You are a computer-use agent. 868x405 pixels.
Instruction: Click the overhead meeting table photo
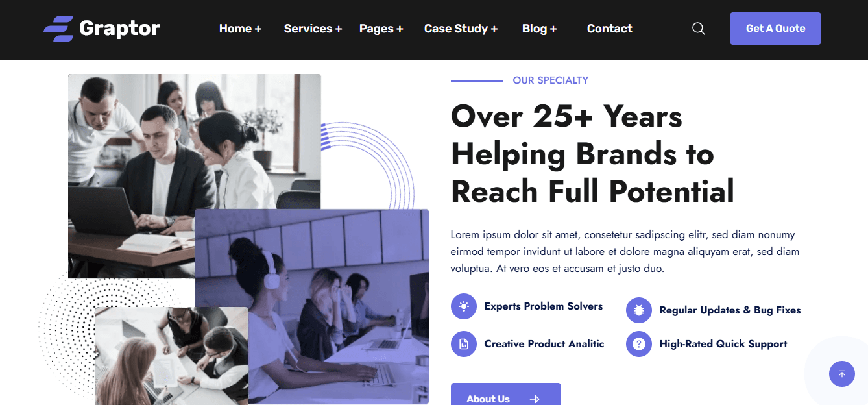point(171,356)
